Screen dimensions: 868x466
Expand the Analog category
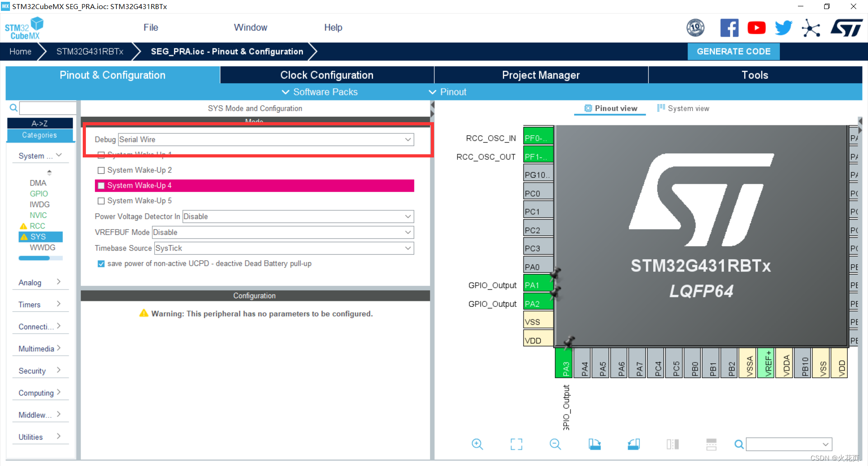[40, 282]
